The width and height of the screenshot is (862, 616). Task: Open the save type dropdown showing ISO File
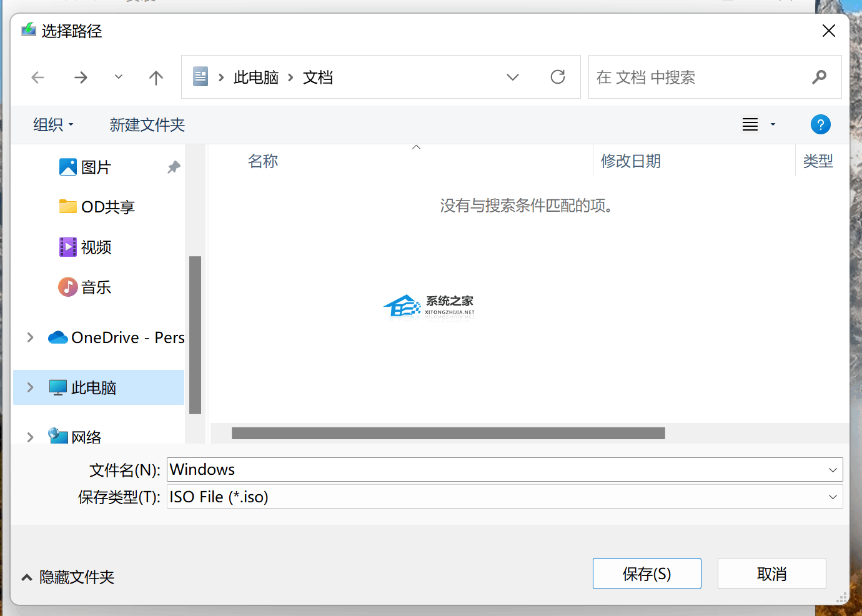coord(832,497)
